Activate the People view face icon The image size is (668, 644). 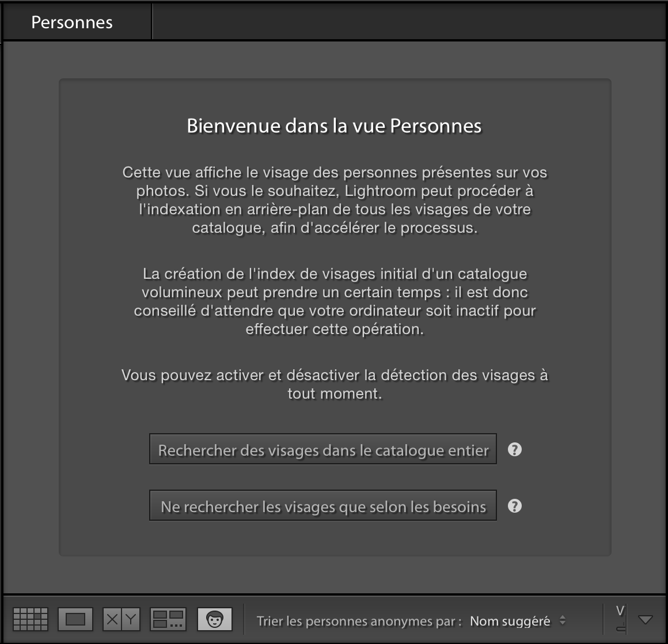214,620
